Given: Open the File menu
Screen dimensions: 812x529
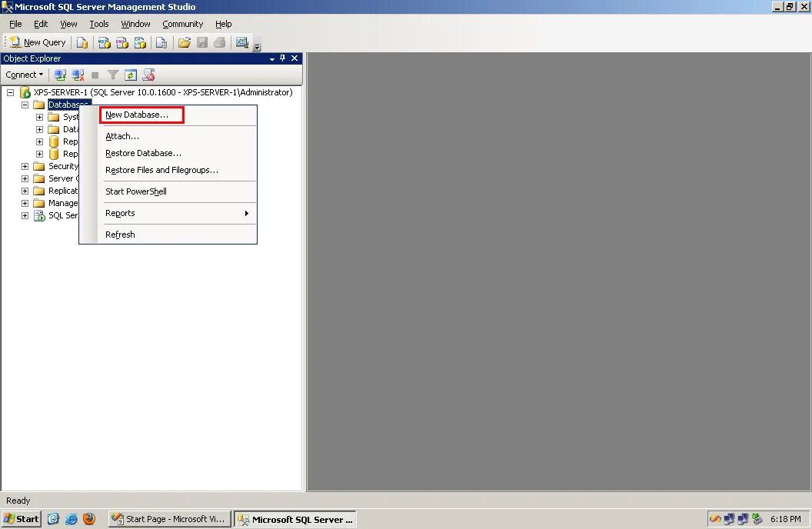Looking at the screenshot, I should coord(15,24).
